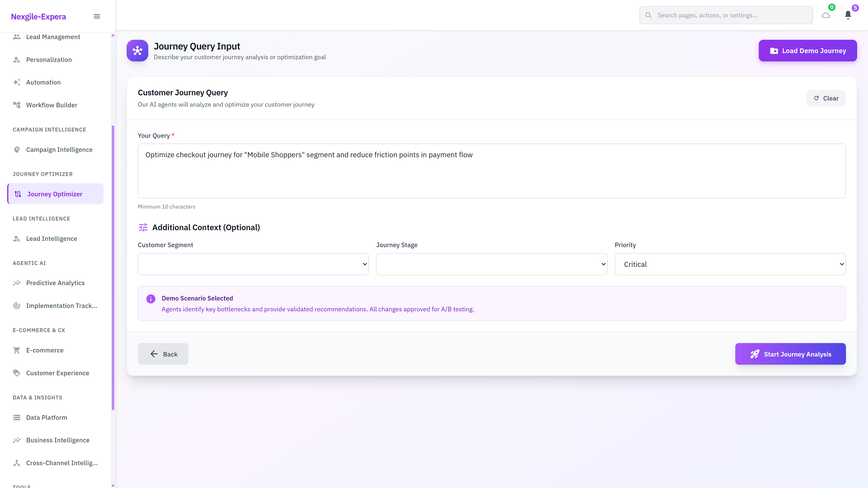
Task: Open the E-commerce shopping cart icon
Action: click(17, 350)
